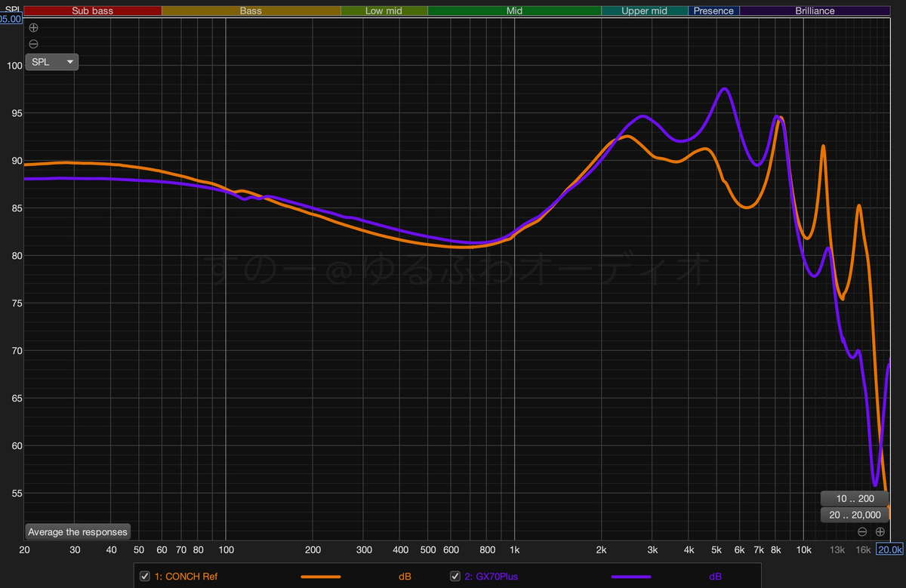Toggle the 1: CONCH Ref trace checkbox

pos(145,577)
